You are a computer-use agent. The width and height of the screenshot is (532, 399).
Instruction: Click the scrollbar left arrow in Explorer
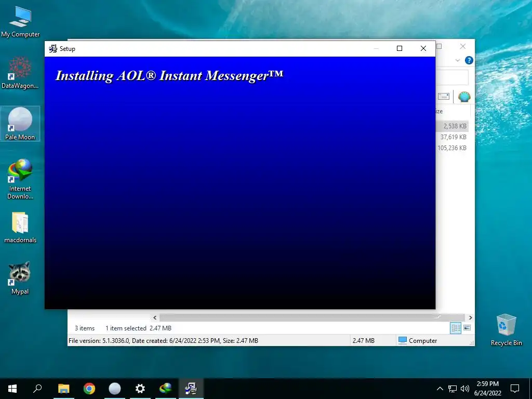(155, 317)
